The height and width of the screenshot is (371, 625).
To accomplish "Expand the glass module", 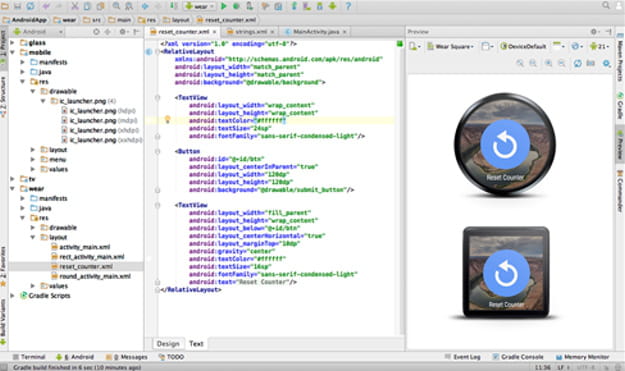I will coord(12,42).
